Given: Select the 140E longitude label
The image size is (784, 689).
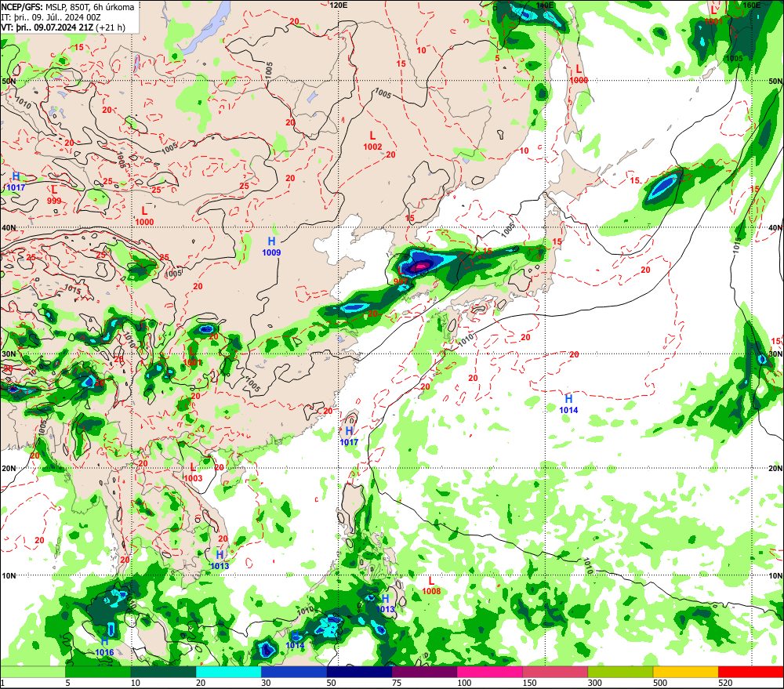Looking at the screenshot, I should (545, 5).
